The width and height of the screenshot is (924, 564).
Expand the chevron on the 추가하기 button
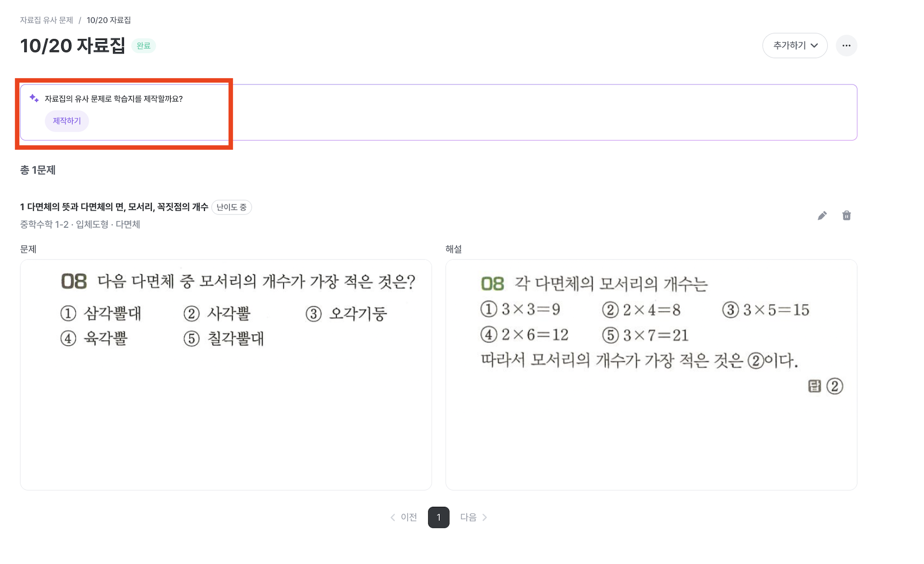[x=815, y=45]
